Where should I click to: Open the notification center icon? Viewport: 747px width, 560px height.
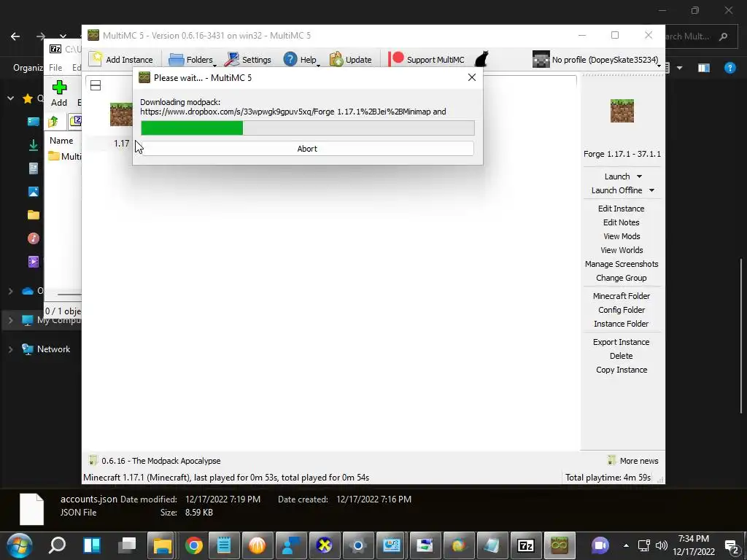(x=732, y=547)
